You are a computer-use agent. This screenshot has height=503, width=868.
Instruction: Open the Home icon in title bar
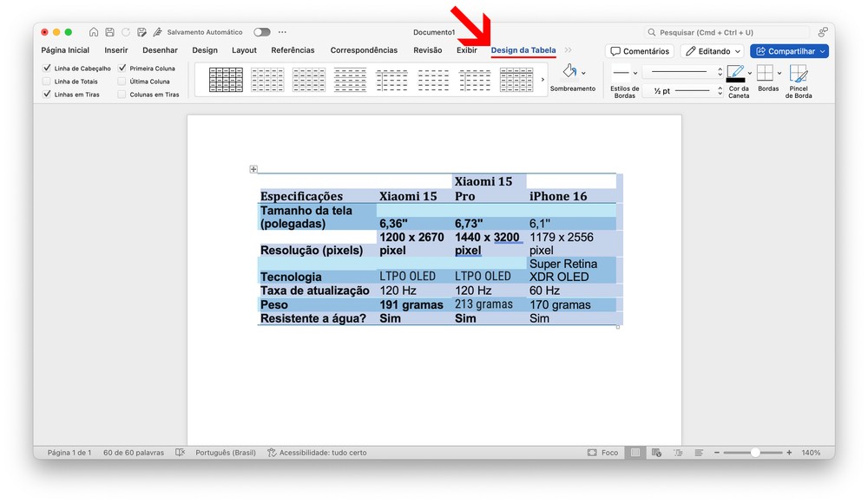click(x=94, y=32)
